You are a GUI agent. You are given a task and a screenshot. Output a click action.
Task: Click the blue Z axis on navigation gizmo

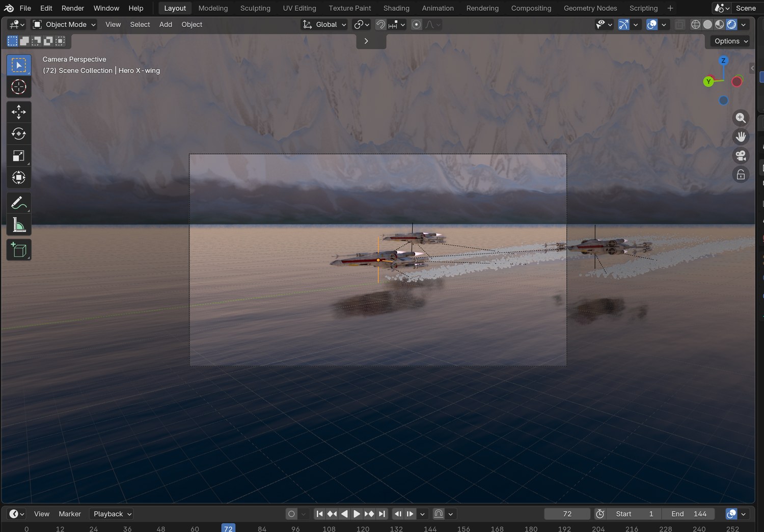pyautogui.click(x=723, y=61)
